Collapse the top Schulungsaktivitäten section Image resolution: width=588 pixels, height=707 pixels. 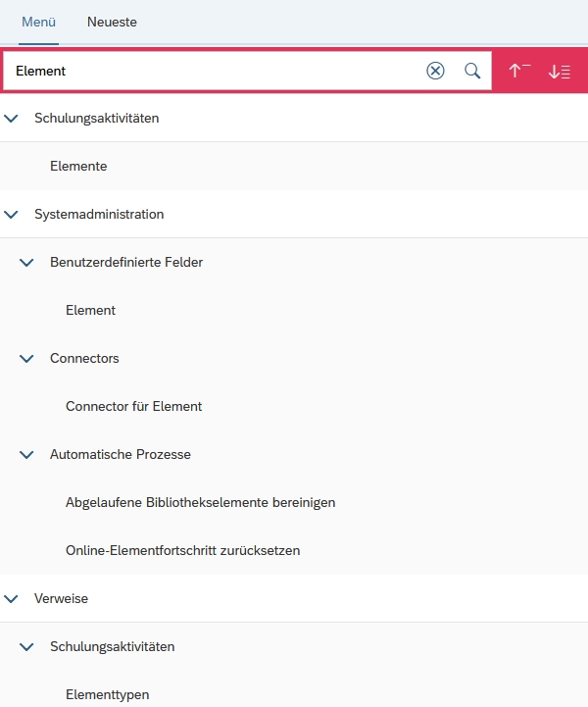[12, 118]
